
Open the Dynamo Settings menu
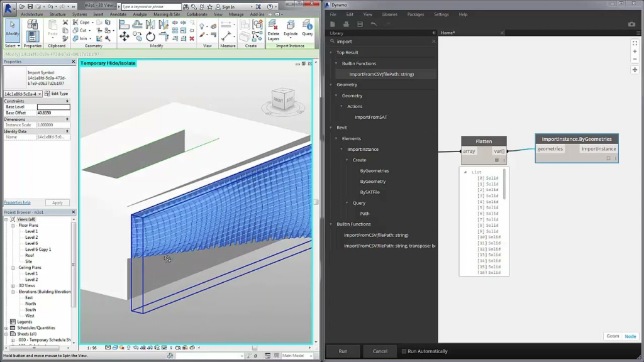tap(441, 14)
